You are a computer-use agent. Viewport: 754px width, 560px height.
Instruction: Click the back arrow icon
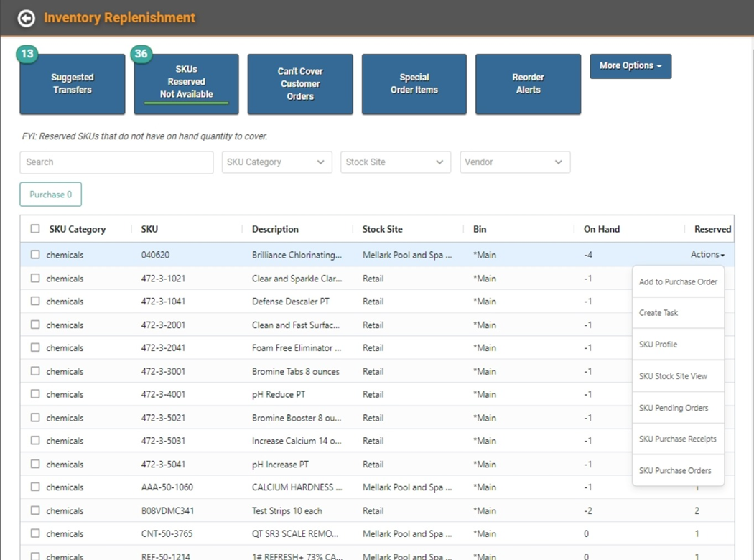click(27, 18)
